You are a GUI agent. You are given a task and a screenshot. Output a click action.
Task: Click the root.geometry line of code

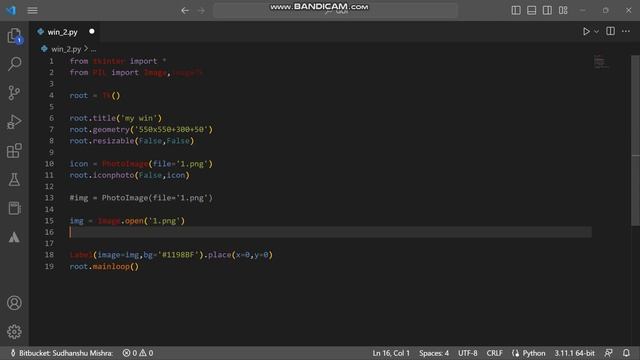(141, 129)
